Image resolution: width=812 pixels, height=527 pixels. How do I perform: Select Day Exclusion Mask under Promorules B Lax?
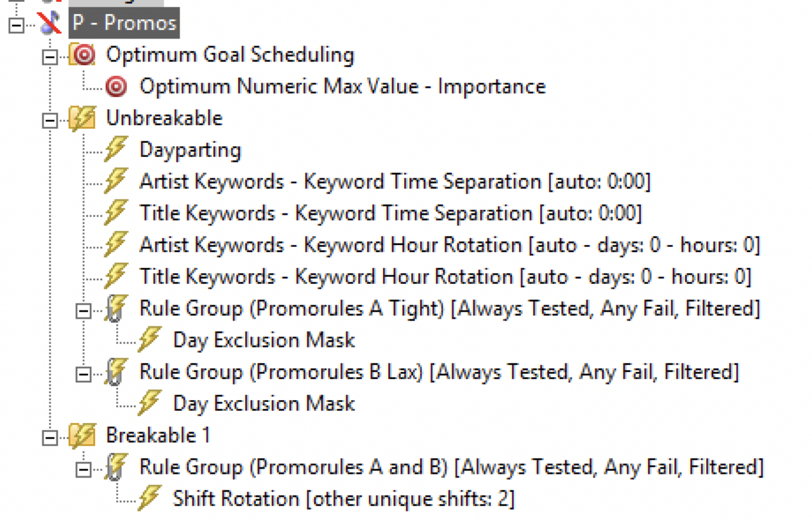tap(264, 404)
